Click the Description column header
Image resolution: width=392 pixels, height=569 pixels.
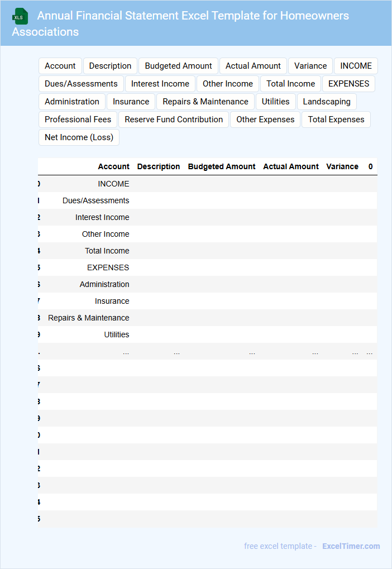[159, 166]
